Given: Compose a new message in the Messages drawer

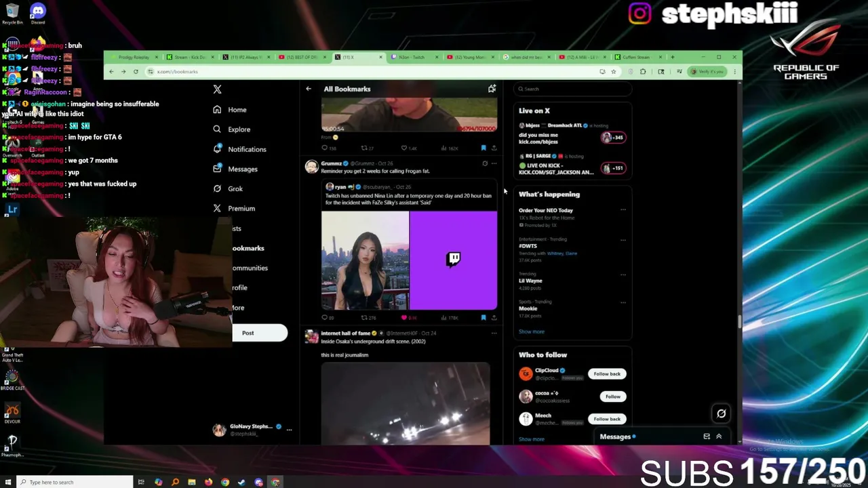Looking at the screenshot, I should (x=707, y=436).
